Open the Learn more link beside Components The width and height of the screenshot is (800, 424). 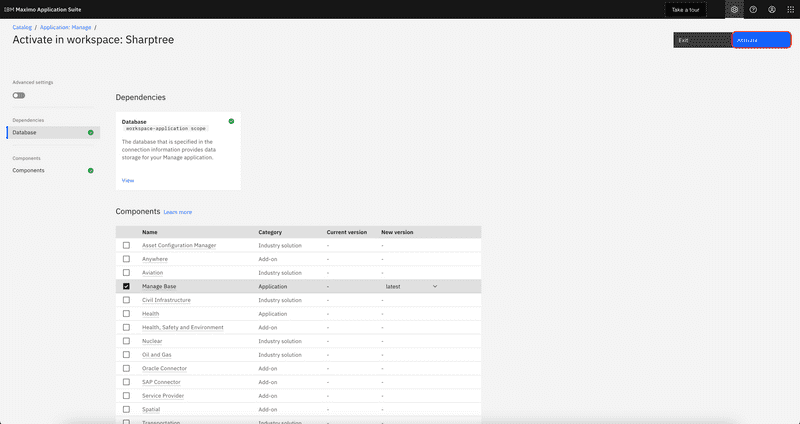[x=178, y=212]
